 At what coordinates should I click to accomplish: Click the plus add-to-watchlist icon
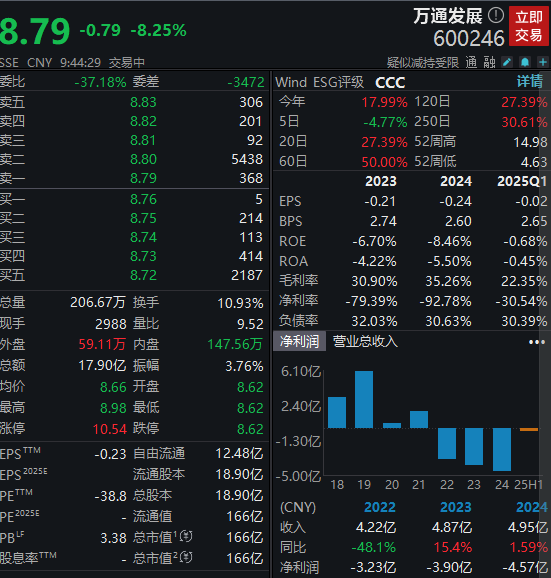pos(543,62)
